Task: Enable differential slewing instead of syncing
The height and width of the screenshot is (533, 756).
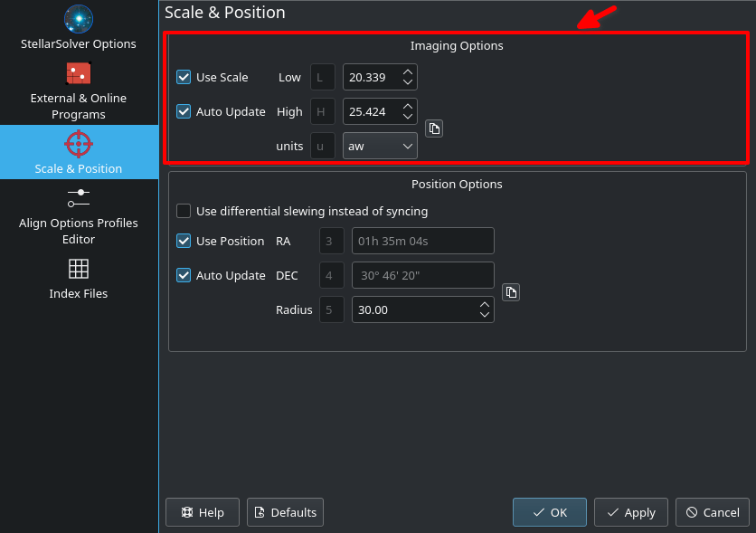Action: (184, 211)
